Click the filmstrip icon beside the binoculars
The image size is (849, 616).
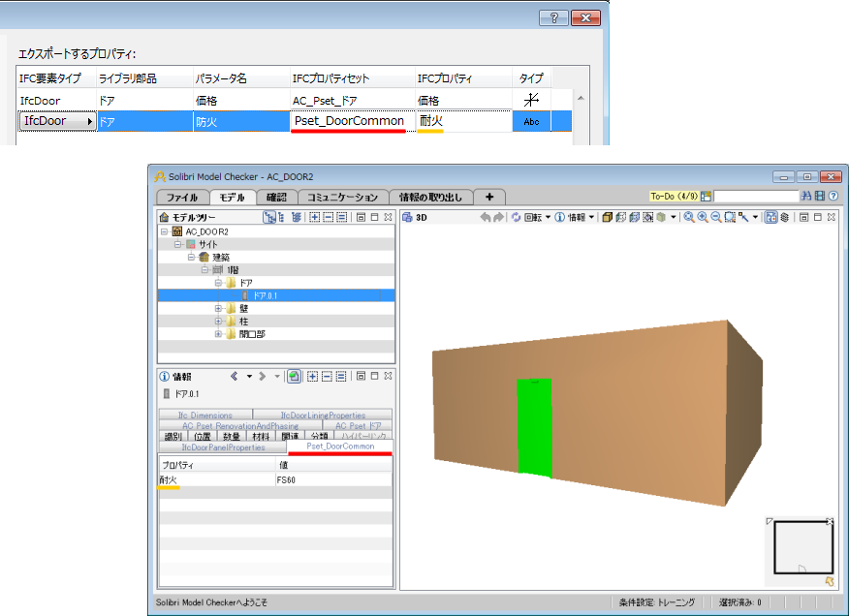(820, 196)
